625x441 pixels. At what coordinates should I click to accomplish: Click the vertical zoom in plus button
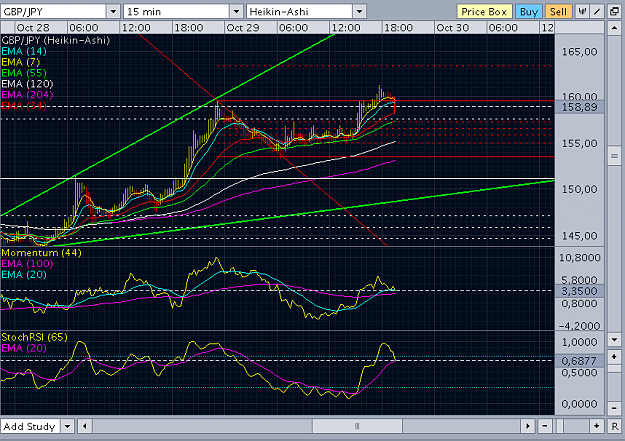(x=614, y=357)
